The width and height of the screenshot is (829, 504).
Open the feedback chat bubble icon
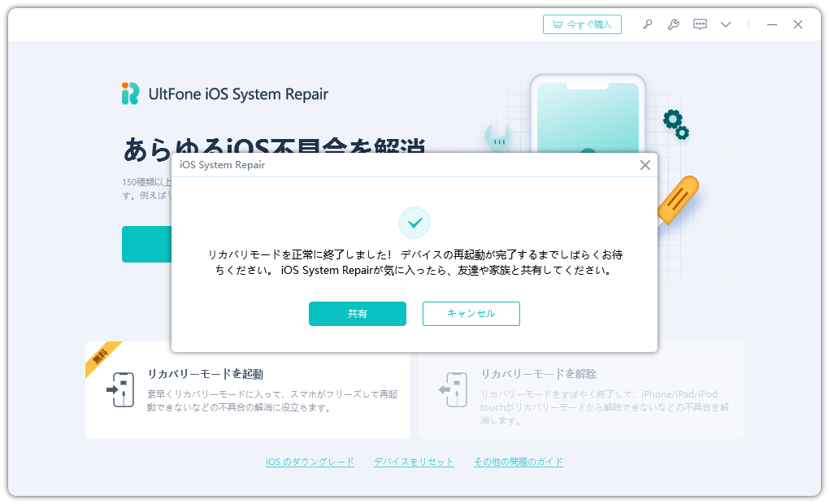click(700, 24)
